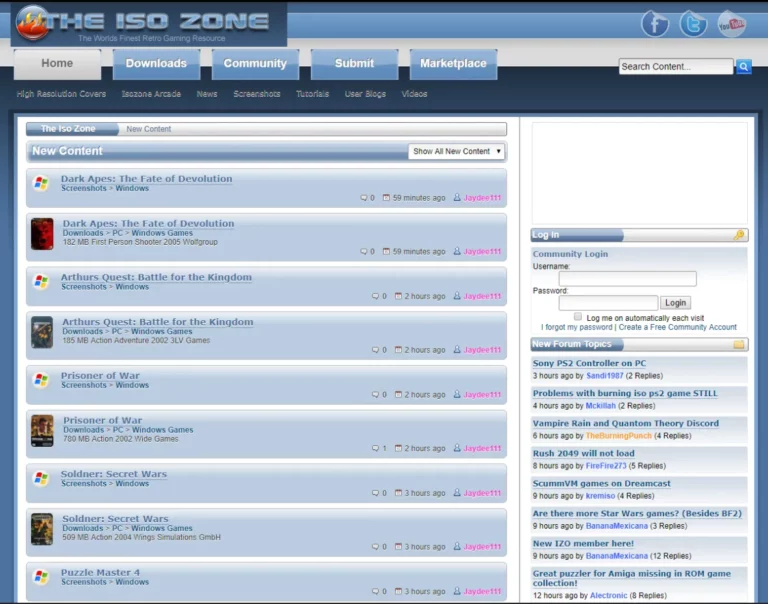Open Show All New Content dropdown
This screenshot has height=604, width=768.
456,151
